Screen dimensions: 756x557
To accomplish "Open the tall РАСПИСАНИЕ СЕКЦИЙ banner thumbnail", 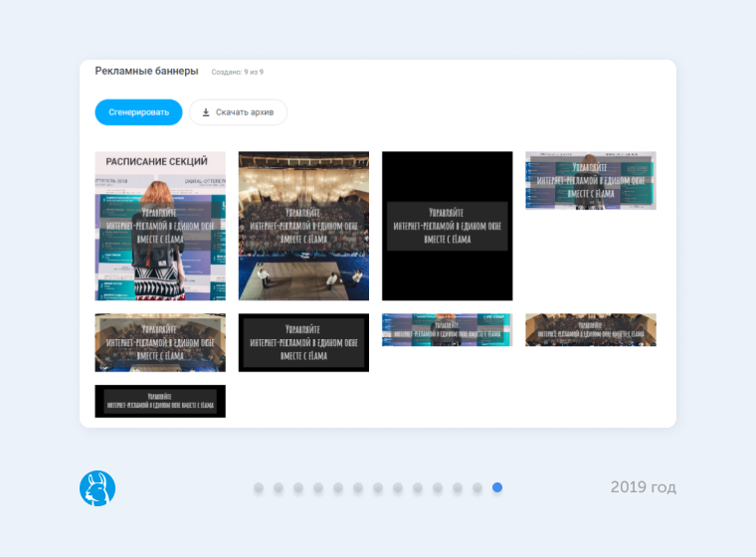I will tap(160, 226).
